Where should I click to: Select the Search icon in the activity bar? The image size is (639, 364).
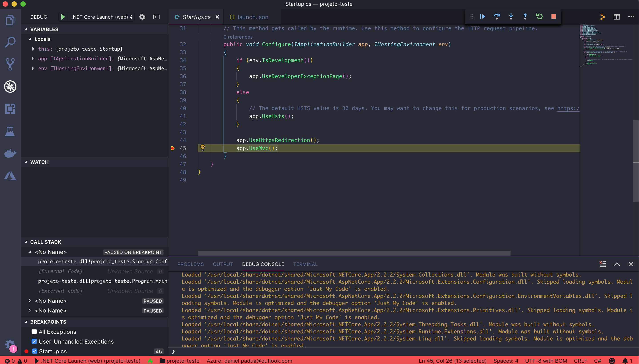pyautogui.click(x=10, y=42)
